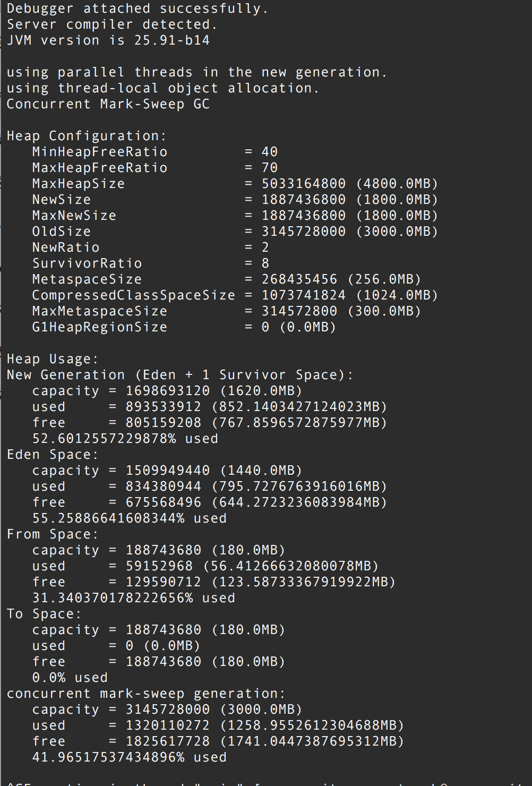Click the G1HeapRegionSize label
The width and height of the screenshot is (532, 786).
click(100, 327)
